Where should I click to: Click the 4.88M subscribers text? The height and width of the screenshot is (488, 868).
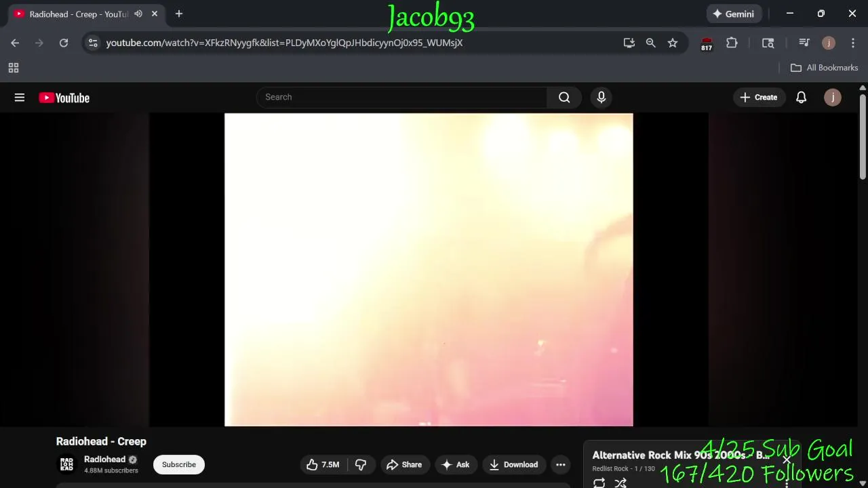coord(111,470)
